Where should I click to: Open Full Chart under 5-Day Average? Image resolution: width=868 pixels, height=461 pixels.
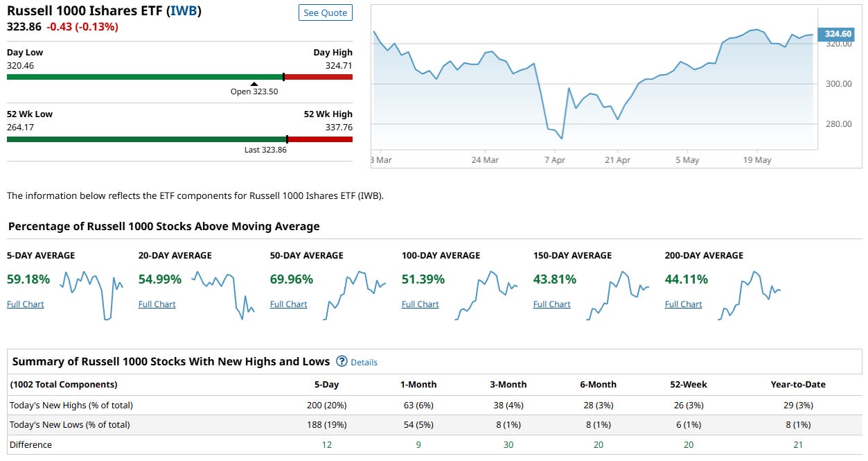(26, 304)
